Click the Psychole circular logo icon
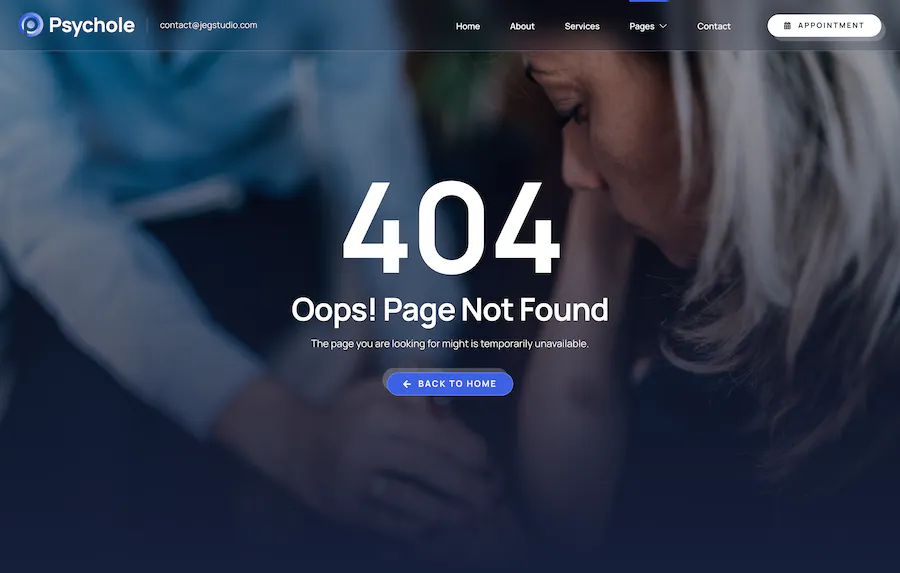This screenshot has height=573, width=900. coord(31,25)
